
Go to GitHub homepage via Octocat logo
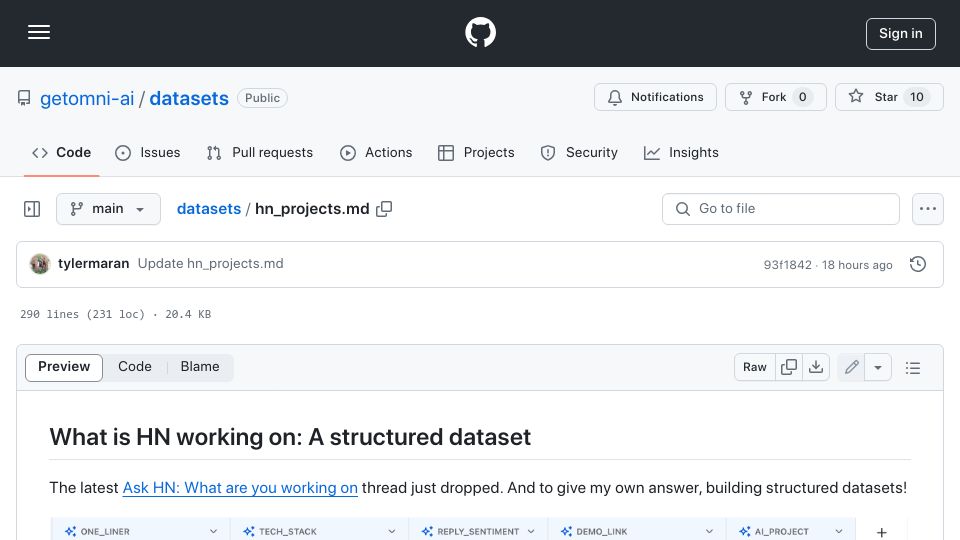[480, 32]
